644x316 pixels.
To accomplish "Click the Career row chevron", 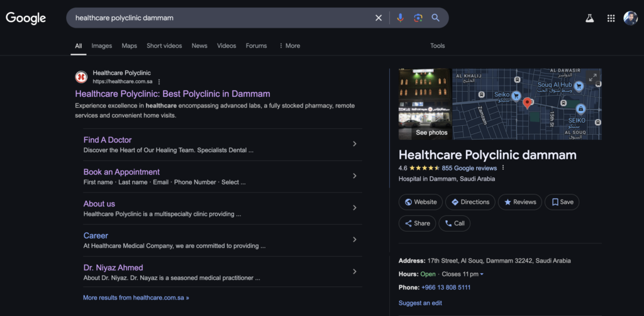I will tap(355, 240).
